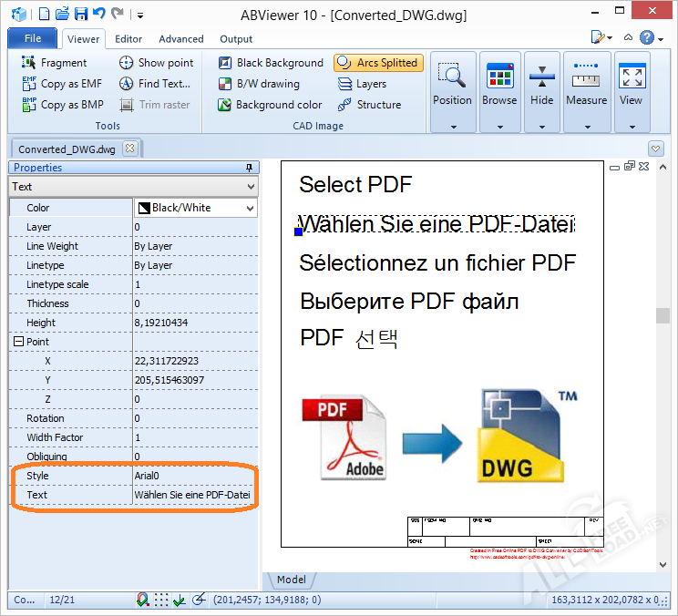The height and width of the screenshot is (616, 678).
Task: Click the Black/White color swatch
Action: 143,208
